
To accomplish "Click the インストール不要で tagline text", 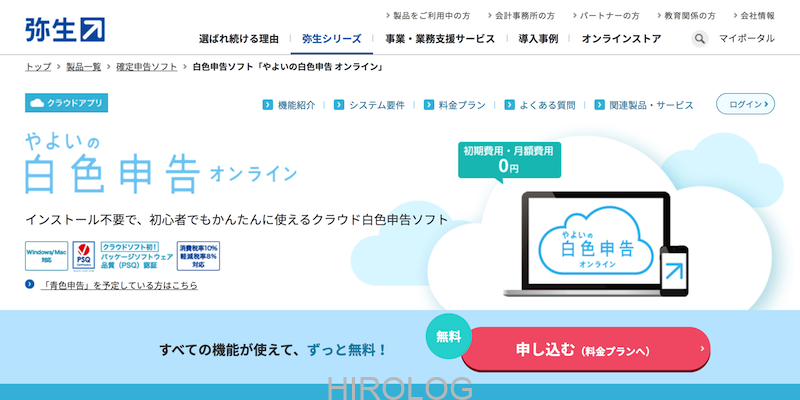I will pyautogui.click(x=237, y=219).
